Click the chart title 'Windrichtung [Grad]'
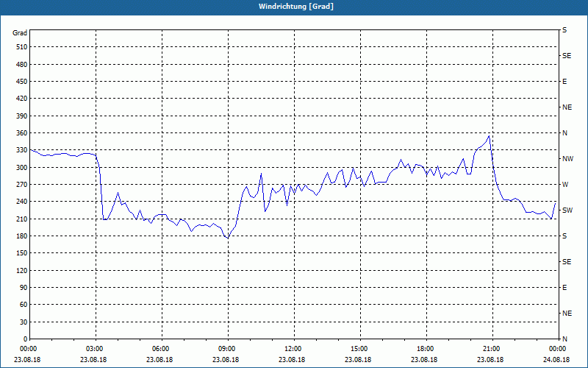The height and width of the screenshot is (368, 588). pyautogui.click(x=296, y=7)
